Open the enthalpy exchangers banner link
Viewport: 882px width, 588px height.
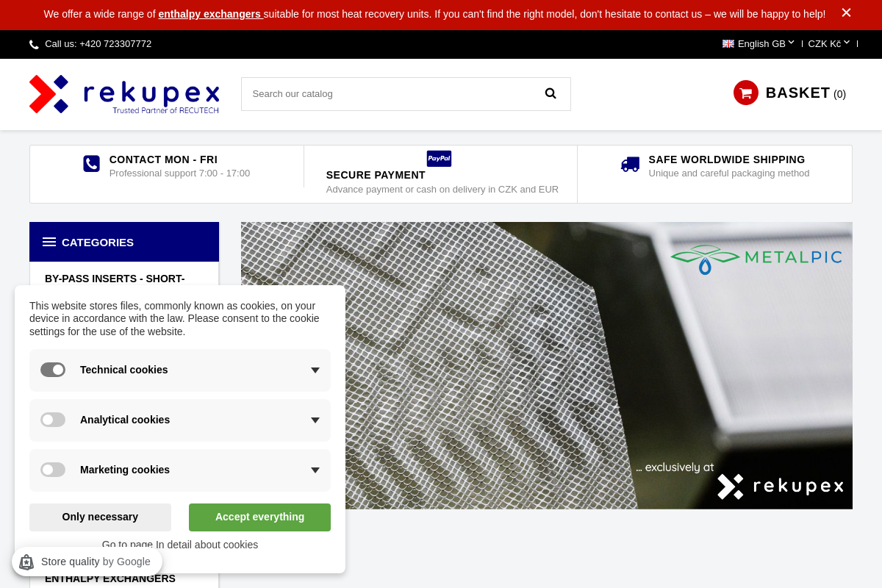coord(210,13)
